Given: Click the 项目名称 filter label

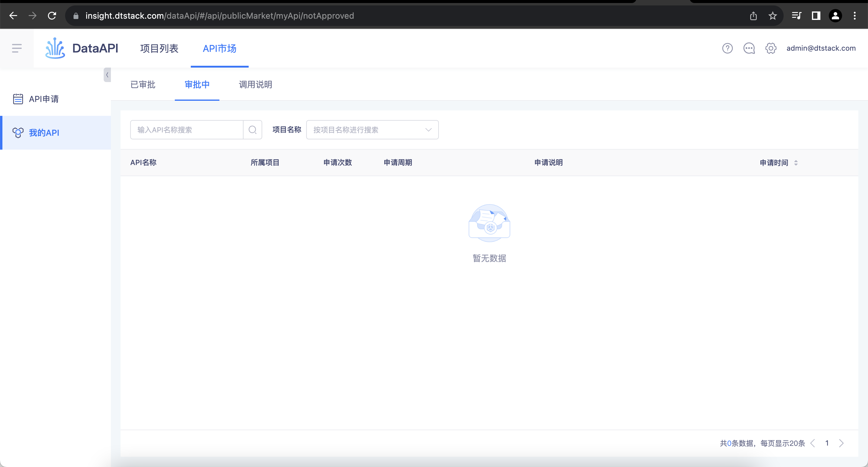Looking at the screenshot, I should click(x=287, y=129).
